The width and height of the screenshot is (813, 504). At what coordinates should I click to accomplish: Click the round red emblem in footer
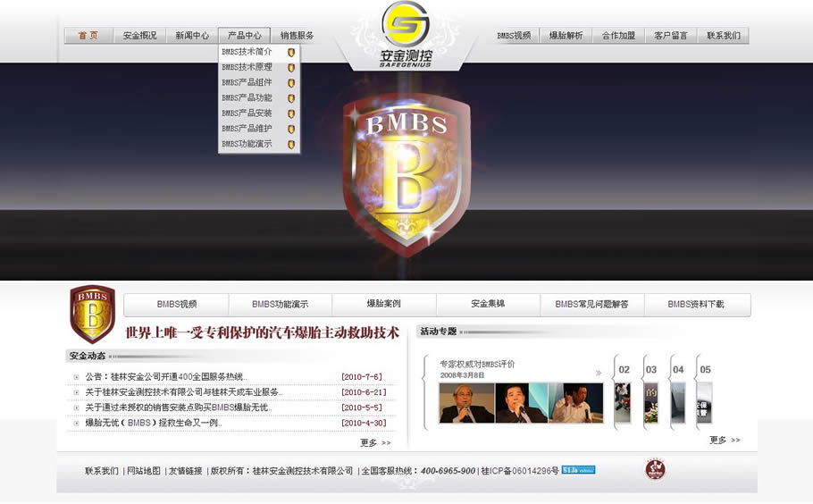pos(656,469)
